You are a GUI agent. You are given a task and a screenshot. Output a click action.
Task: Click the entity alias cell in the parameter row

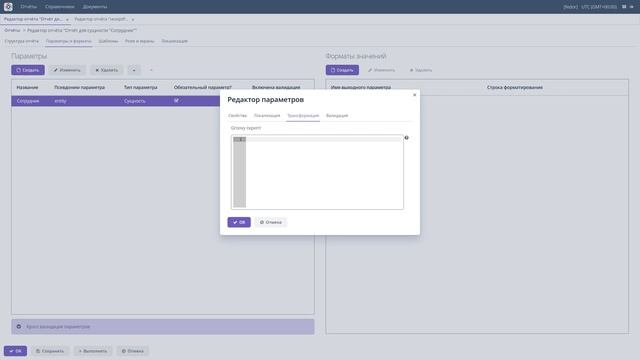click(60, 101)
